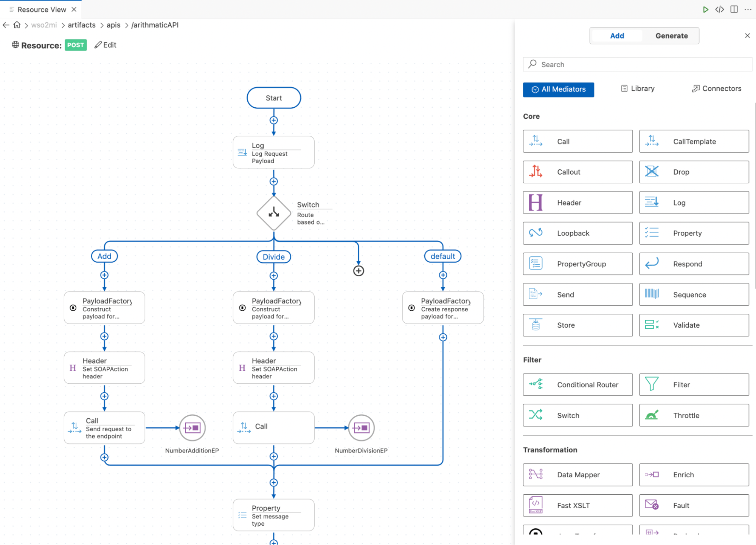
Task: Open the Connectors tab
Action: 716,88
